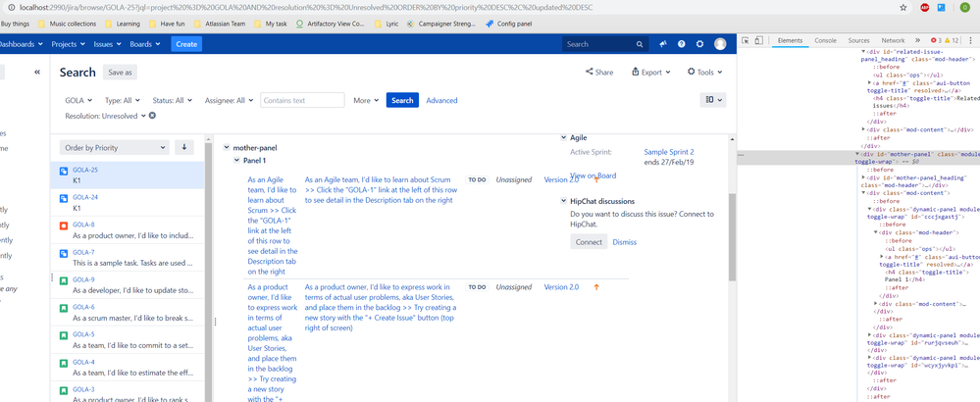Open the Chrome profile avatar
This screenshot has width=980, height=402.
click(965, 8)
